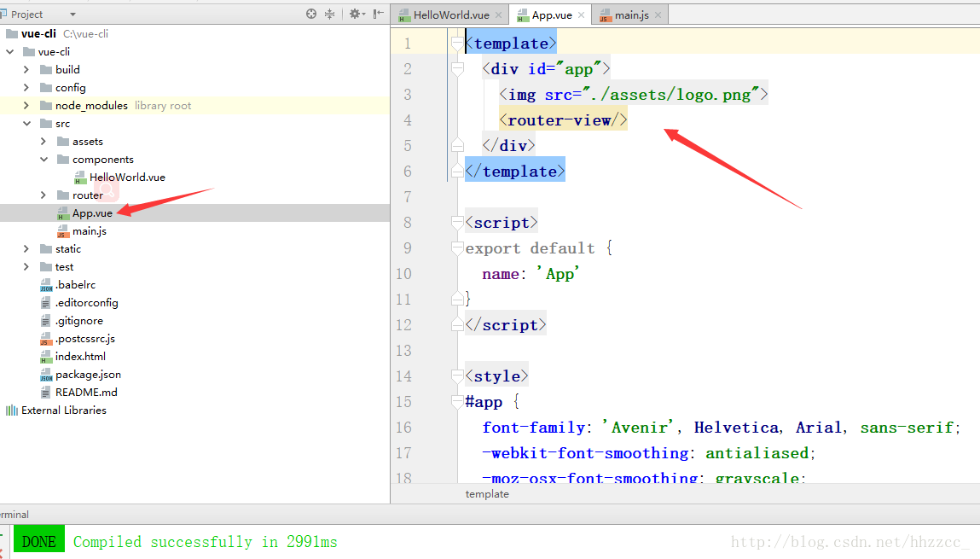Select main.js in project tree
This screenshot has width=980, height=559.
90,231
